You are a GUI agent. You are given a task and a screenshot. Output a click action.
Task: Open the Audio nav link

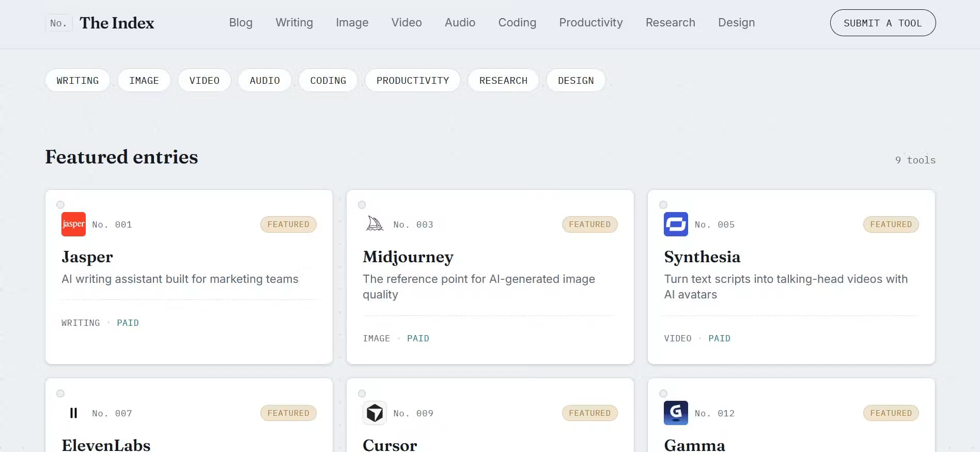460,23
